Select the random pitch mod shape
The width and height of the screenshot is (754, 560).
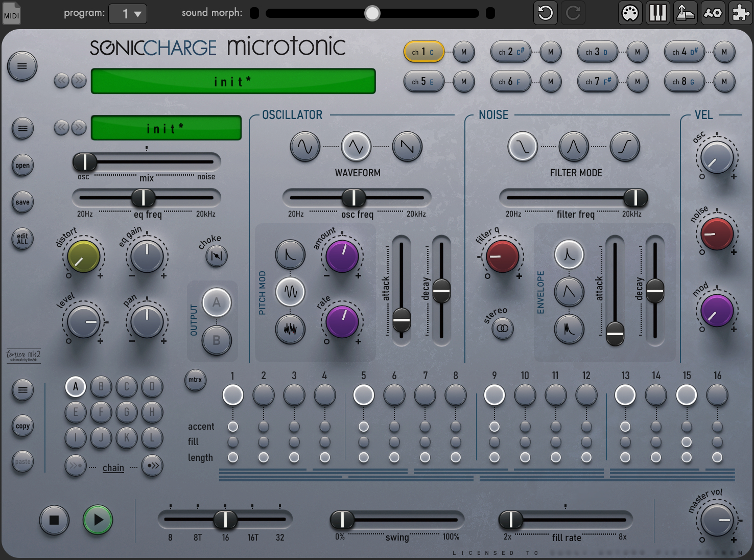coord(290,330)
